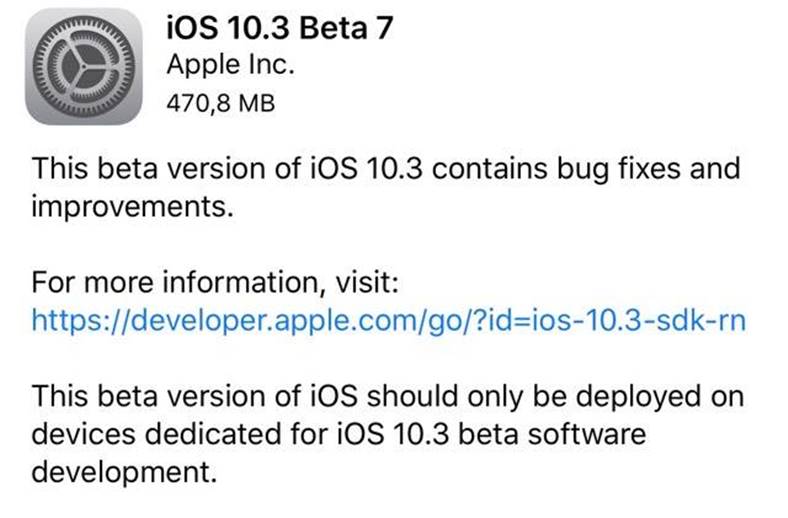Image resolution: width=788 pixels, height=518 pixels.
Task: Tap 'For more information, visit:' text
Action: tap(215, 282)
